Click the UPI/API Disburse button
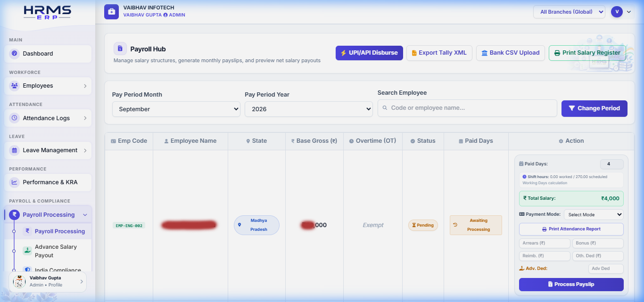The height and width of the screenshot is (302, 644). (x=369, y=53)
